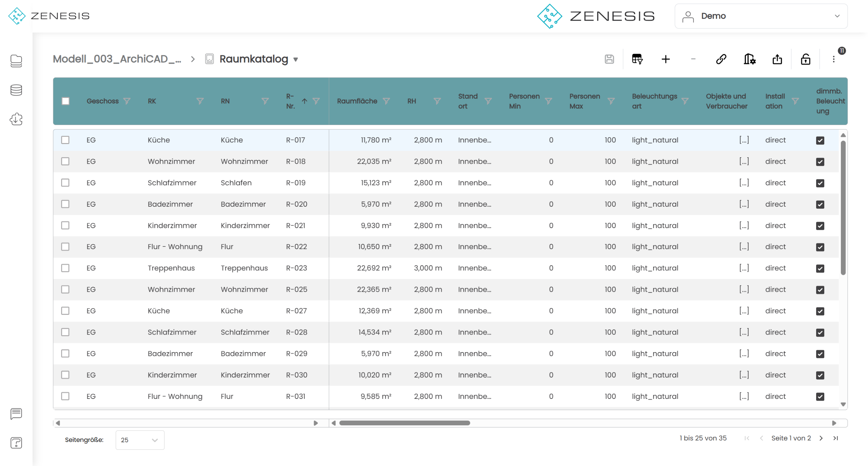Screen dimensions: 868x466
Task: Click the horizontal table scrollbar thumb
Action: (405, 423)
